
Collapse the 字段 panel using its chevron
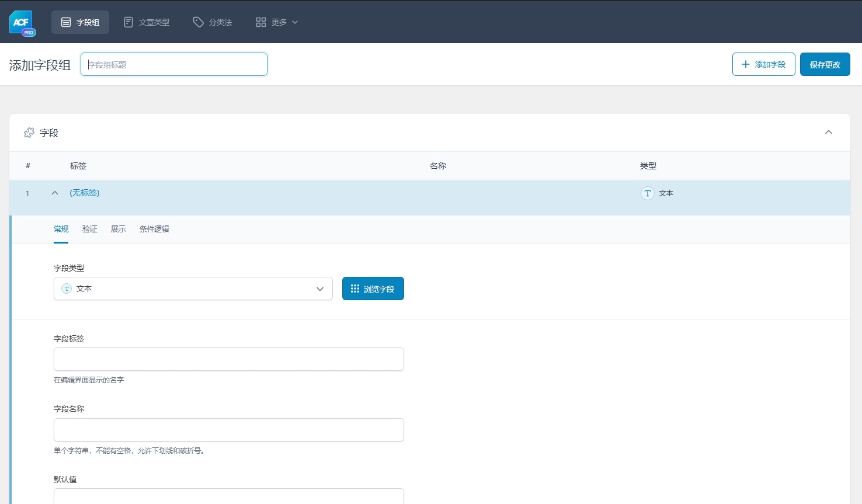(829, 133)
